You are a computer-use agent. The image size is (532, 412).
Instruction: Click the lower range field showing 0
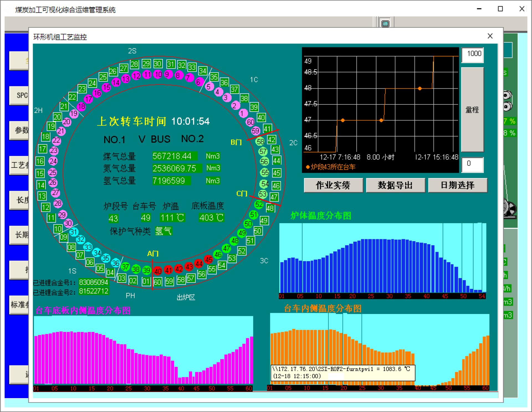(472, 164)
